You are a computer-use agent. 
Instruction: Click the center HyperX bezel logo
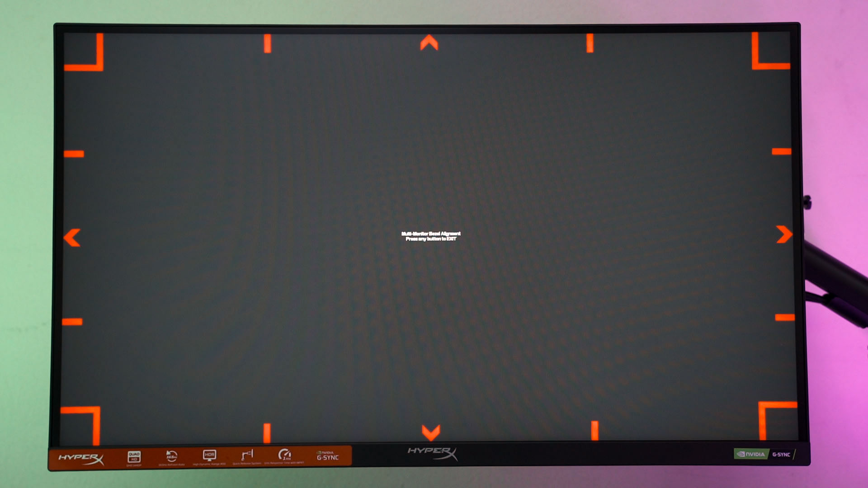[433, 453]
